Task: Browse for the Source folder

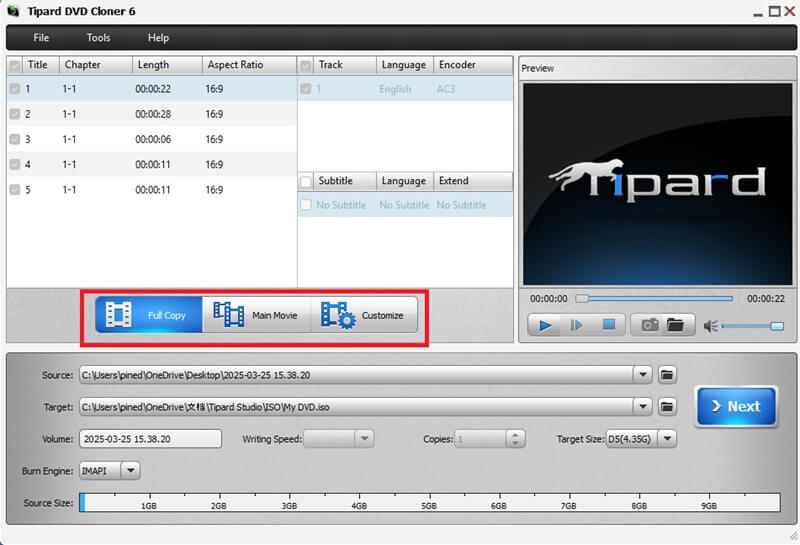Action: tap(667, 375)
